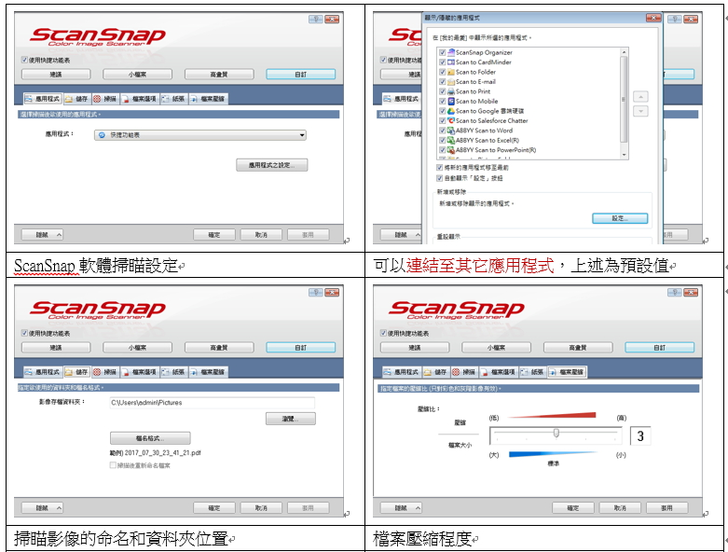Click move-down arrow button beside application list
Image resolution: width=728 pixels, height=552 pixels.
click(641, 111)
